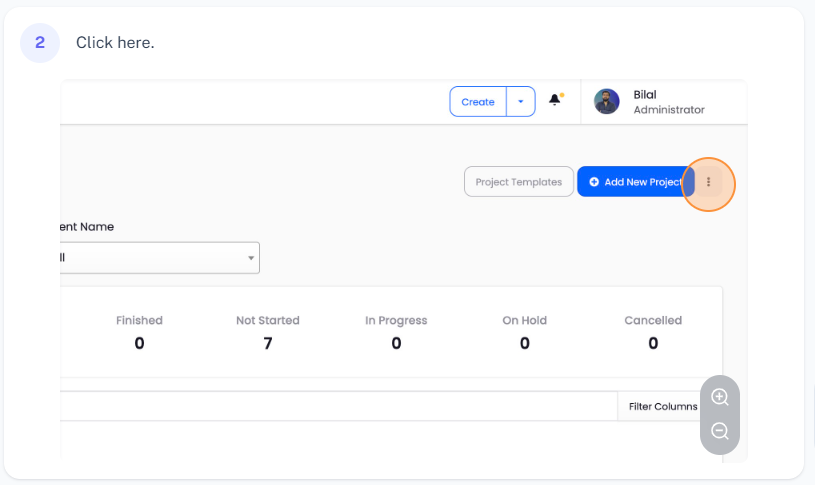This screenshot has width=815, height=485.
Task: Click Bilal's profile avatar picture
Action: pyautogui.click(x=607, y=101)
